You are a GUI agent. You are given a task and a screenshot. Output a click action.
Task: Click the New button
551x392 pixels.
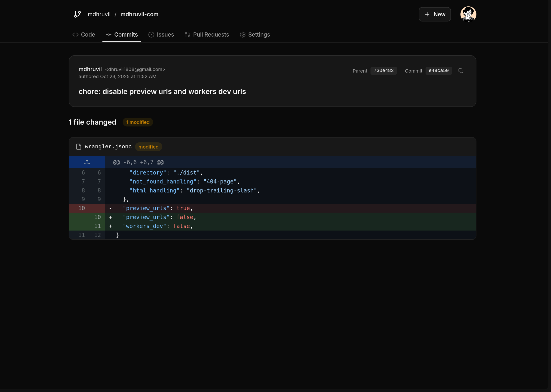tap(435, 14)
